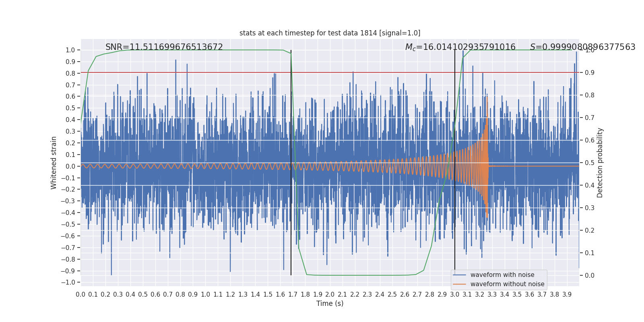
Task: Click the 'Time (s)' x-axis label
Action: [x=330, y=303]
